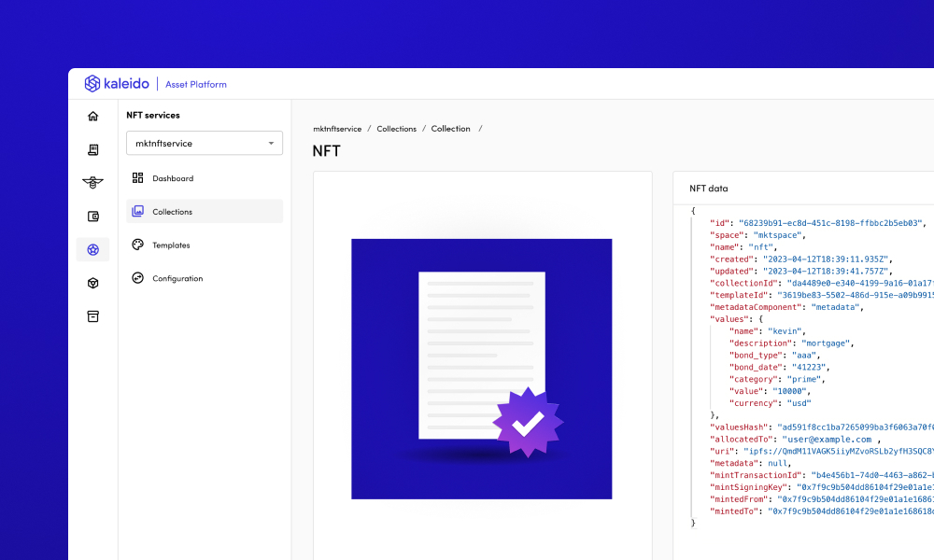Open the archive box sidebar icon
The width and height of the screenshot is (934, 560).
tap(92, 316)
